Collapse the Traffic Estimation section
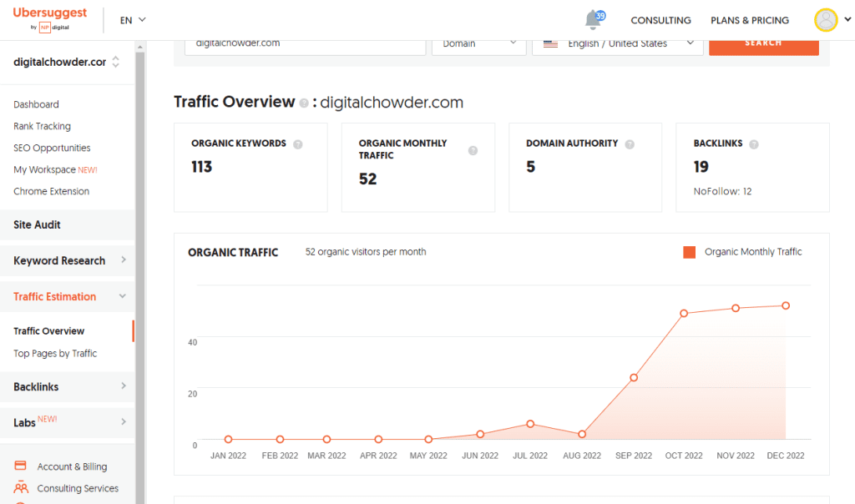Viewport: 855px width, 504px height. tap(67, 296)
